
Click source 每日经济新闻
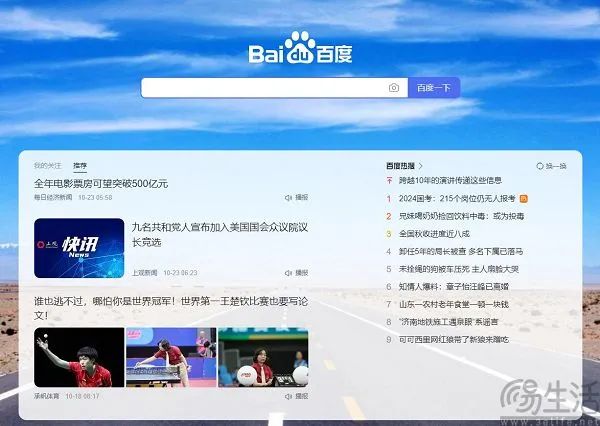(x=53, y=197)
